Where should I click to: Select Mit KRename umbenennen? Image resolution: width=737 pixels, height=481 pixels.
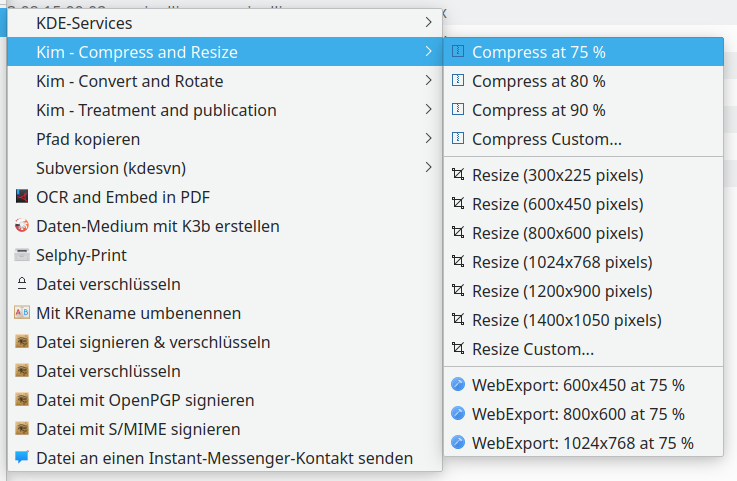225,313
